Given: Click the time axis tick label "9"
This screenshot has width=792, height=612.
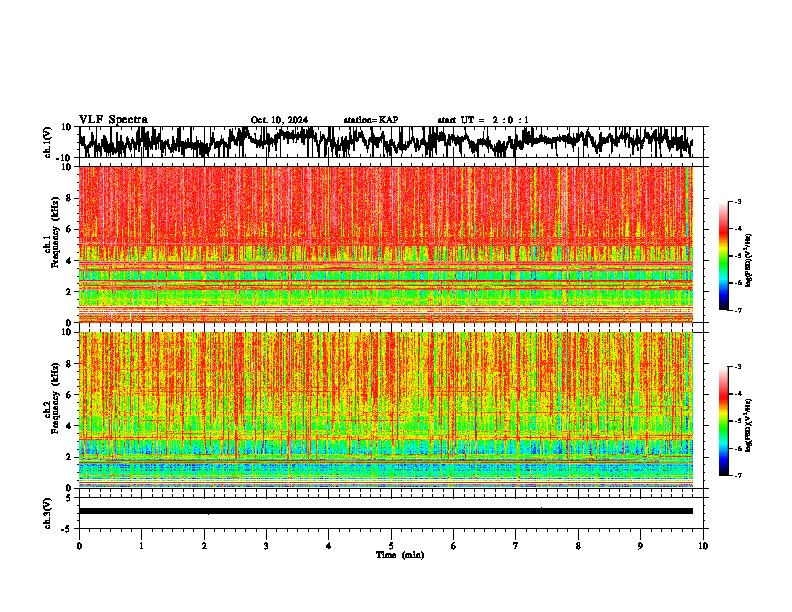Looking at the screenshot, I should (x=640, y=546).
